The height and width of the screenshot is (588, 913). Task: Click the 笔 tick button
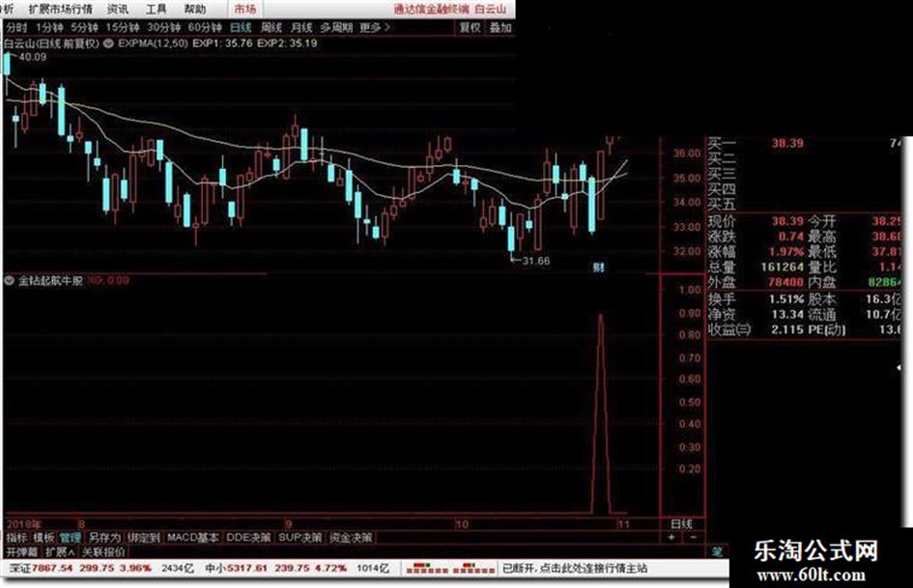(717, 551)
